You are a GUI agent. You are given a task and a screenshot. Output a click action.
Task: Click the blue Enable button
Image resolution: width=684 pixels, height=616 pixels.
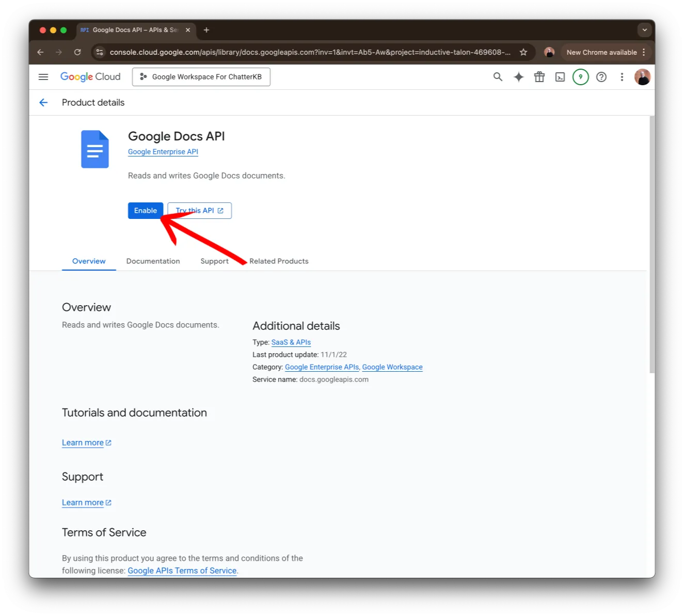[146, 211]
